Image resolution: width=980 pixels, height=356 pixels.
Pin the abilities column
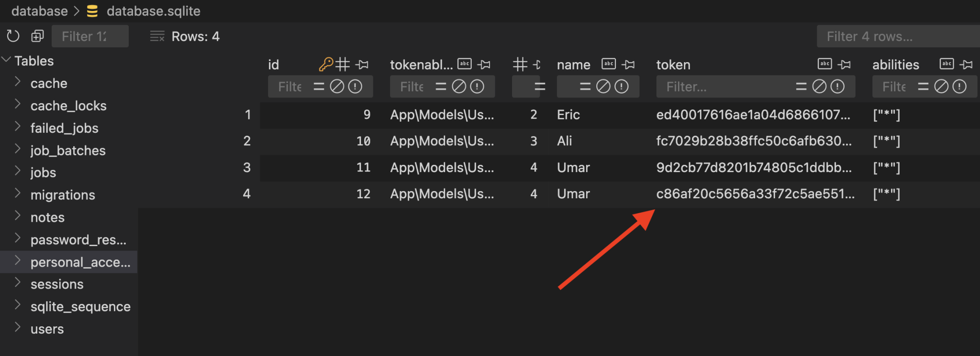coord(966,65)
